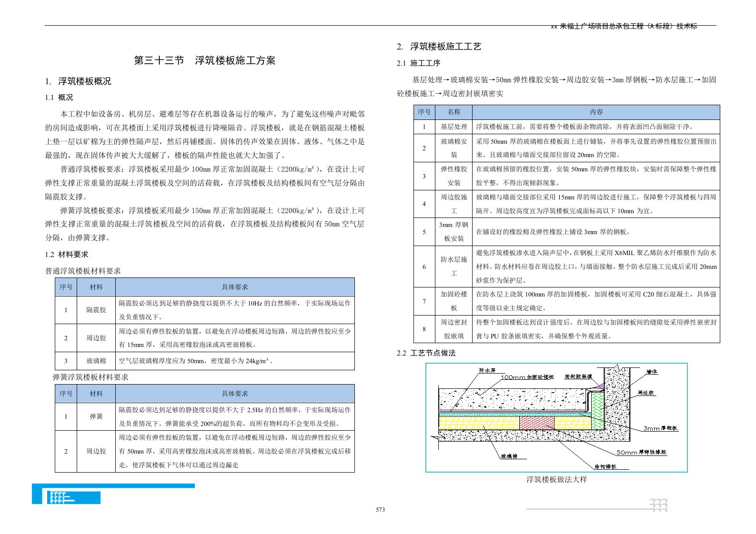
Task: Click the "3mm 厚钢板安装" cell in the process table
Action: pyautogui.click(x=454, y=232)
